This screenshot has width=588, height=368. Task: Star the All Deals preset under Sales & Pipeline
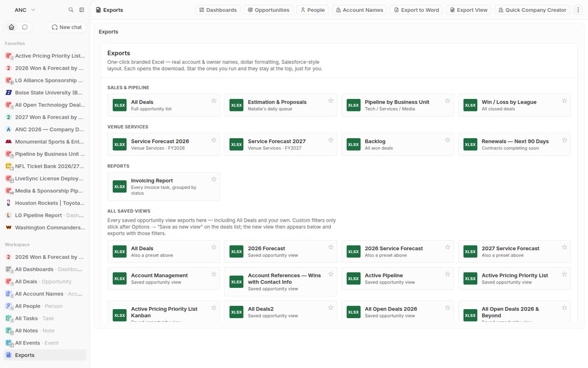(214, 101)
